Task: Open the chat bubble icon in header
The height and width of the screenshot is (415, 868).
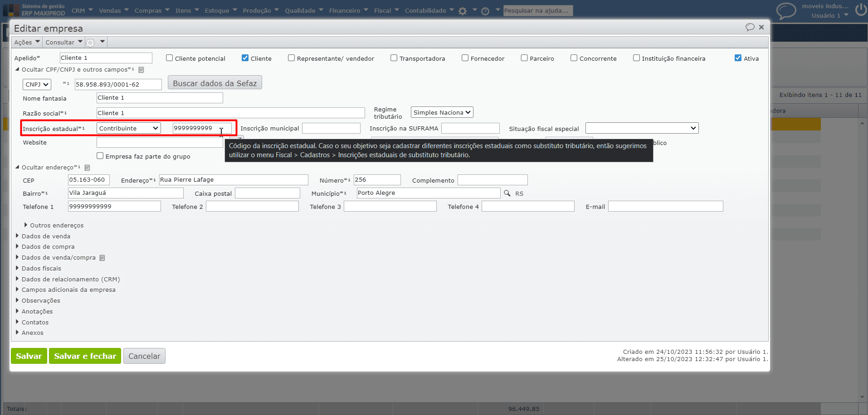Action: pos(786,11)
